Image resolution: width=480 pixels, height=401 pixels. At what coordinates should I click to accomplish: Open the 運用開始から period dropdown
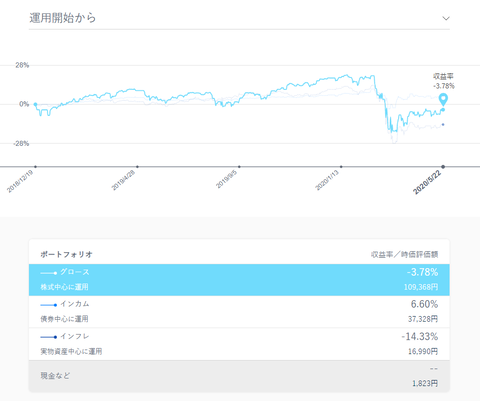coord(239,18)
